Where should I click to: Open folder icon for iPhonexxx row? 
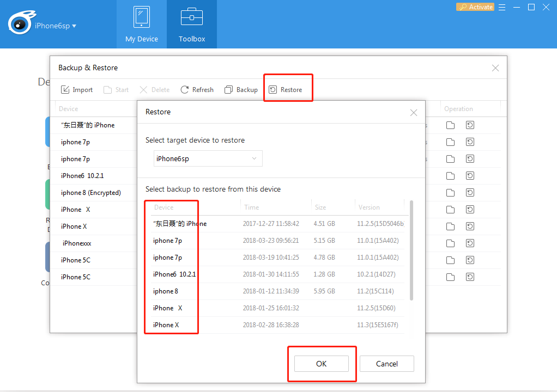tap(450, 243)
